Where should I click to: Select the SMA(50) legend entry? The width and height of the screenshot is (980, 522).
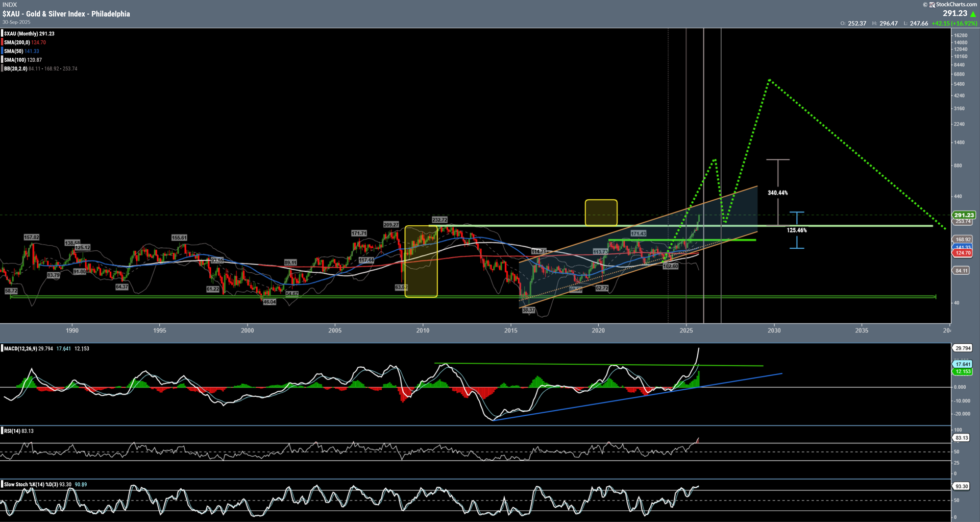point(21,51)
